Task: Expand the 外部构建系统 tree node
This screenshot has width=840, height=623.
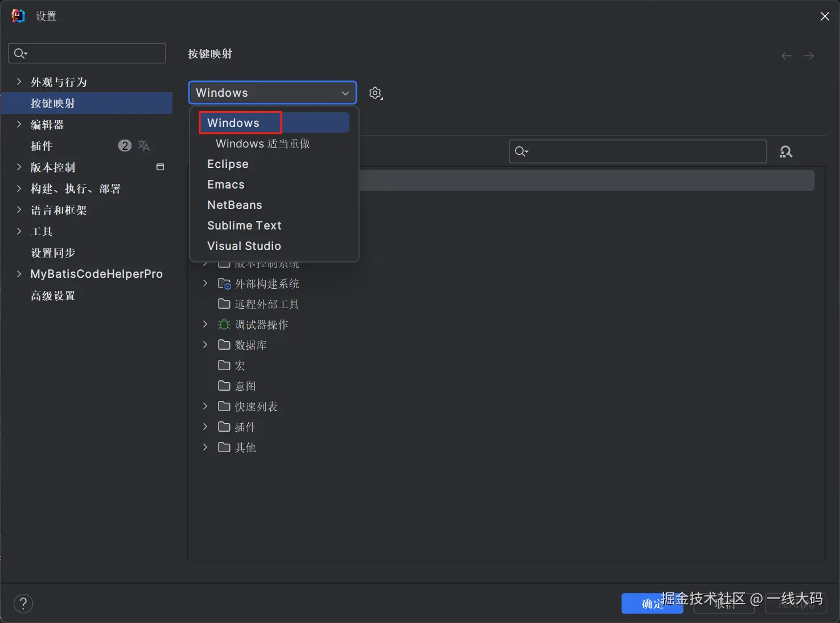Action: click(205, 284)
